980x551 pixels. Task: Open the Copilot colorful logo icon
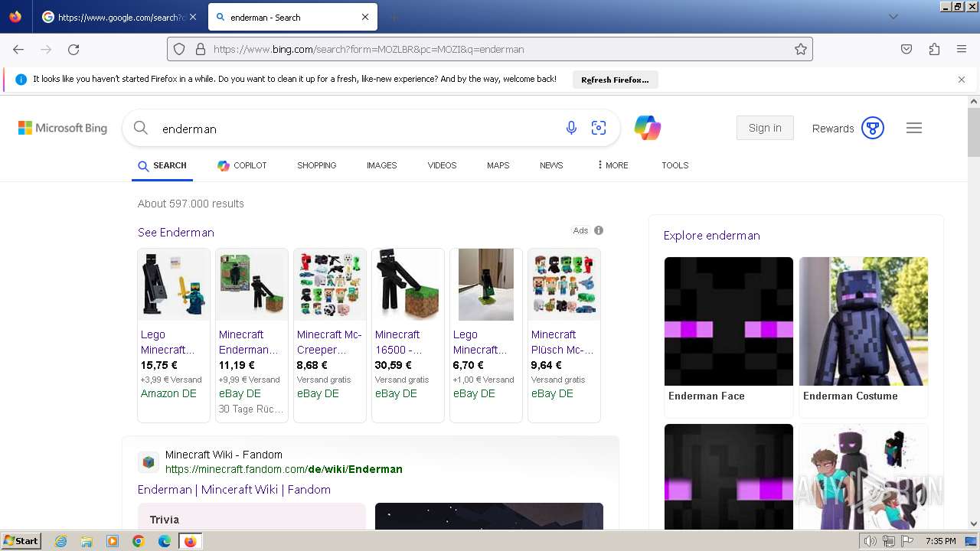coord(648,128)
